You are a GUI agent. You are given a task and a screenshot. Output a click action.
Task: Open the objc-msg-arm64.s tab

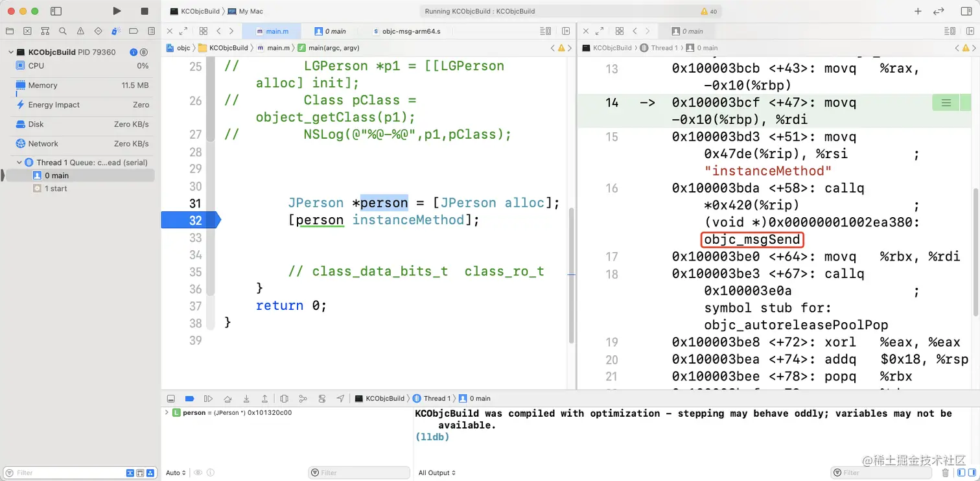[x=407, y=31]
